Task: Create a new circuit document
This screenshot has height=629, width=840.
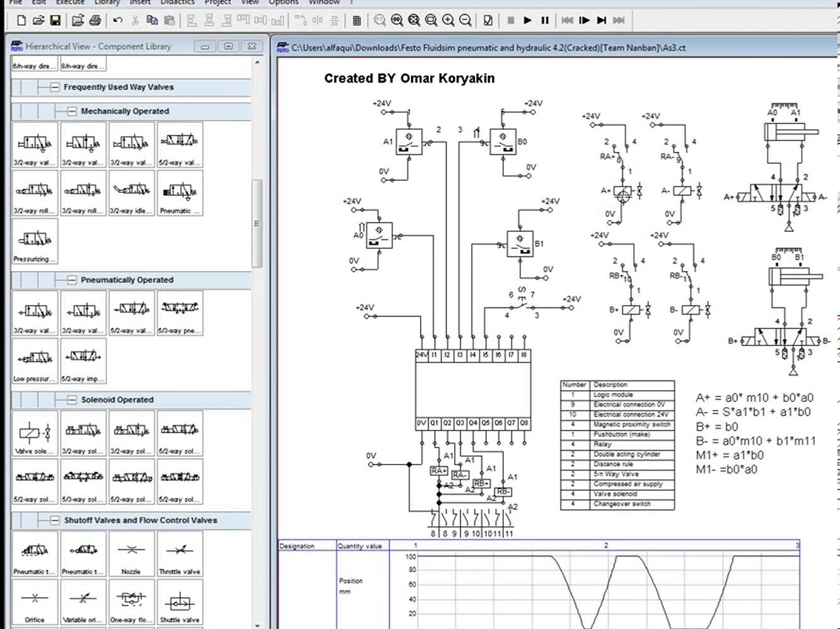Action: (20, 20)
